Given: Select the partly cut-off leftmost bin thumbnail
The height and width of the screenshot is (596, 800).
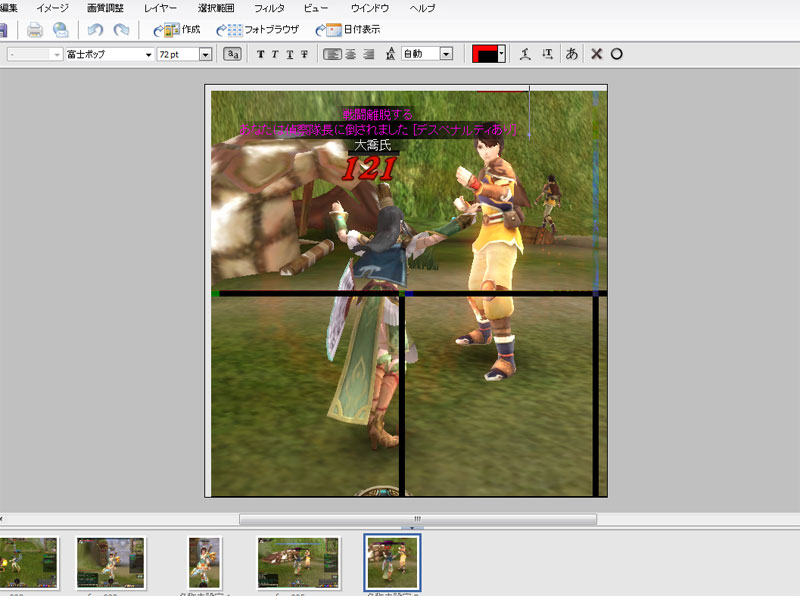Looking at the screenshot, I should pyautogui.click(x=29, y=563).
